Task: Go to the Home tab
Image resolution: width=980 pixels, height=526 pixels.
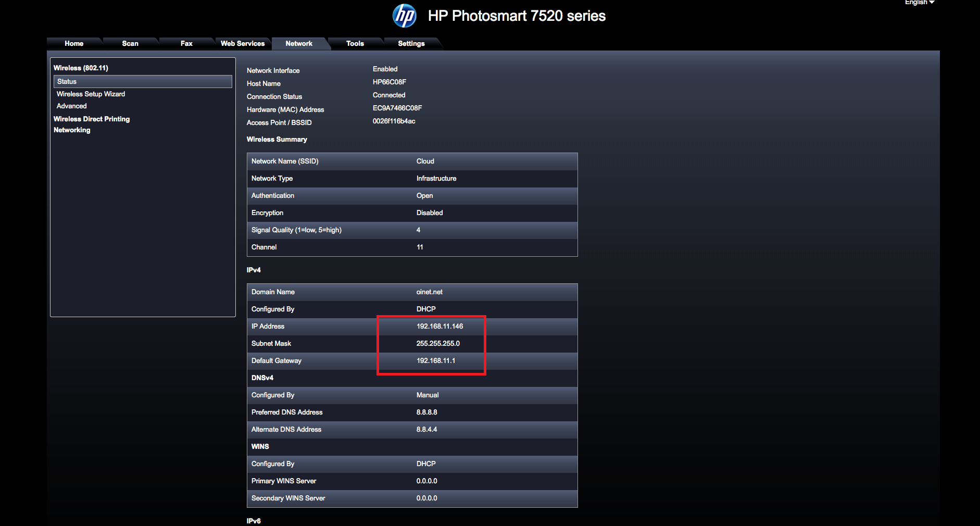Action: tap(74, 44)
